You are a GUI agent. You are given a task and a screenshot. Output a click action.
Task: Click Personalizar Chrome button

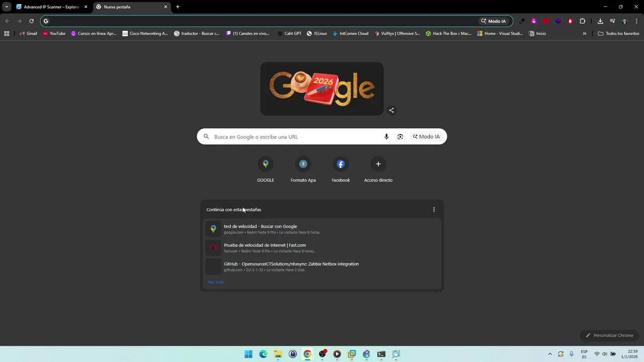[609, 335]
